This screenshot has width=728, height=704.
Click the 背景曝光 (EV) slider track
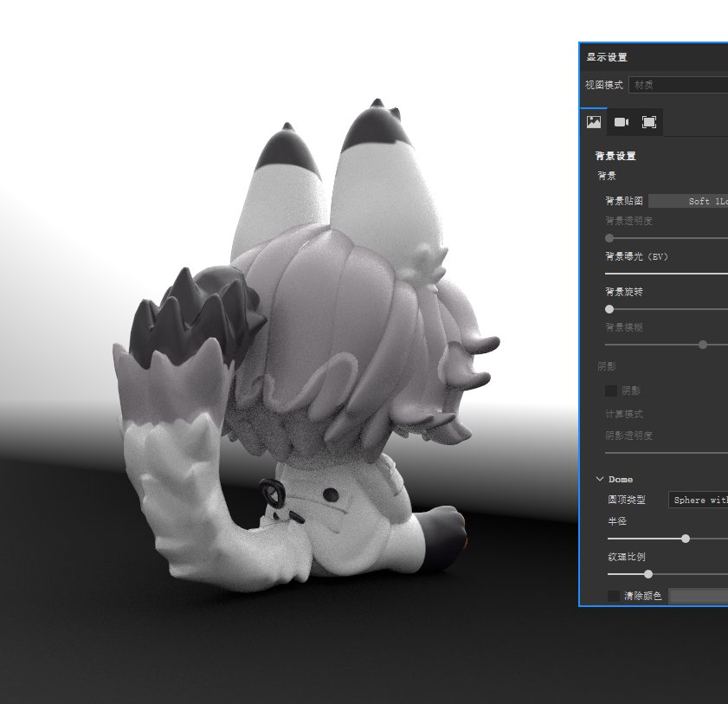pyautogui.click(x=667, y=274)
